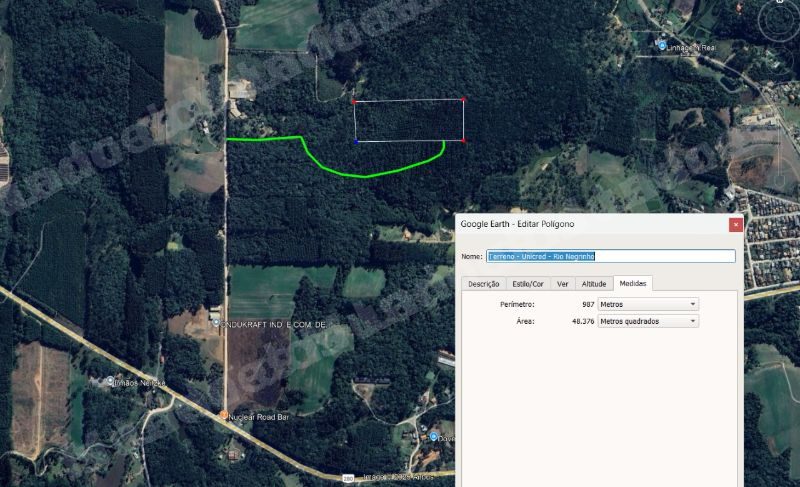Click the Linhagem Real label text
The width and height of the screenshot is (800, 487).
click(x=691, y=47)
